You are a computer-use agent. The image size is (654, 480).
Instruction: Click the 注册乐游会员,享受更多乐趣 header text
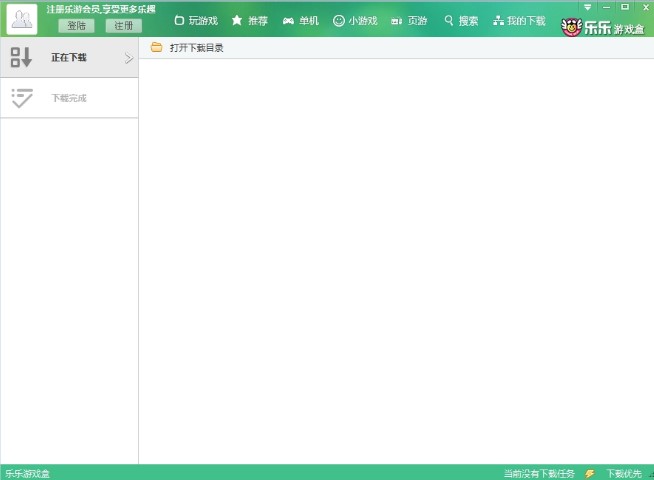(101, 9)
